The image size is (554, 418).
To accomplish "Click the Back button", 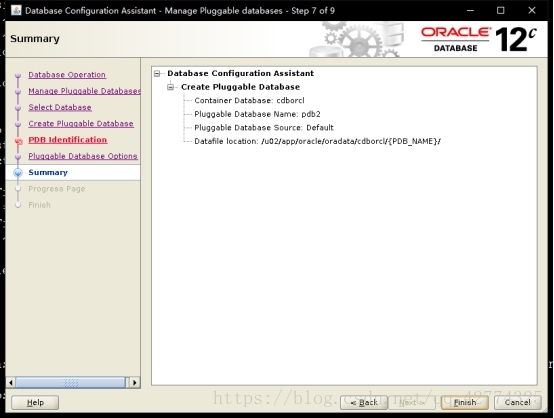I will tap(364, 402).
